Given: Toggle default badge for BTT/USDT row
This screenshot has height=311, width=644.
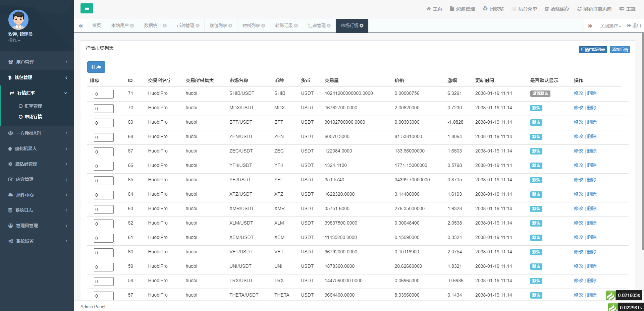Looking at the screenshot, I should click(x=536, y=122).
